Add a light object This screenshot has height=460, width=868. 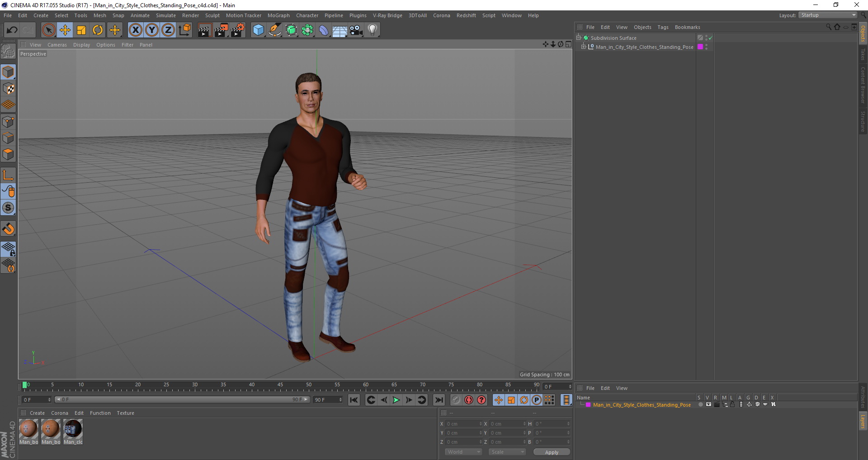373,30
